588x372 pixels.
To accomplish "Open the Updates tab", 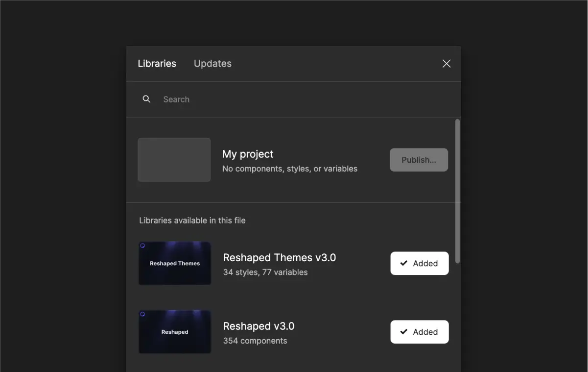I will [x=212, y=64].
